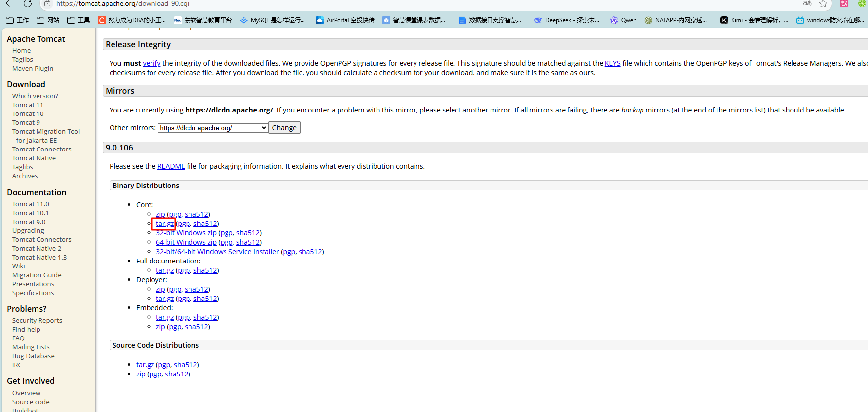Add this page to favorites with the star
The image size is (868, 412).
pos(823,3)
